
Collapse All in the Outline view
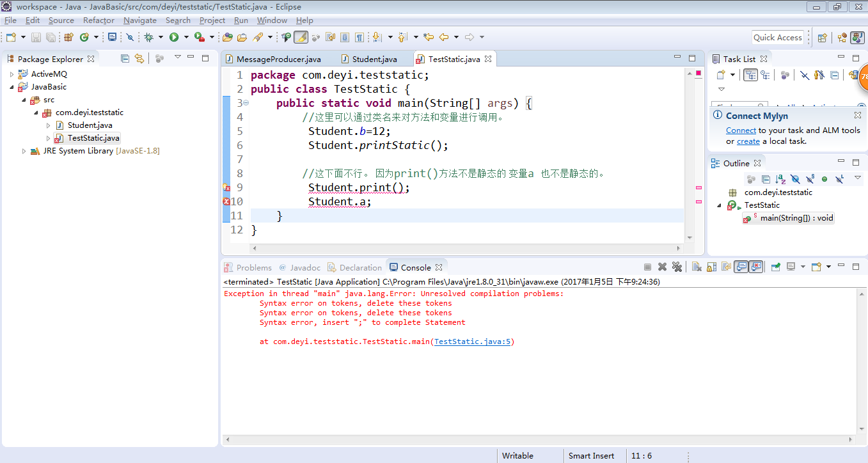(766, 179)
